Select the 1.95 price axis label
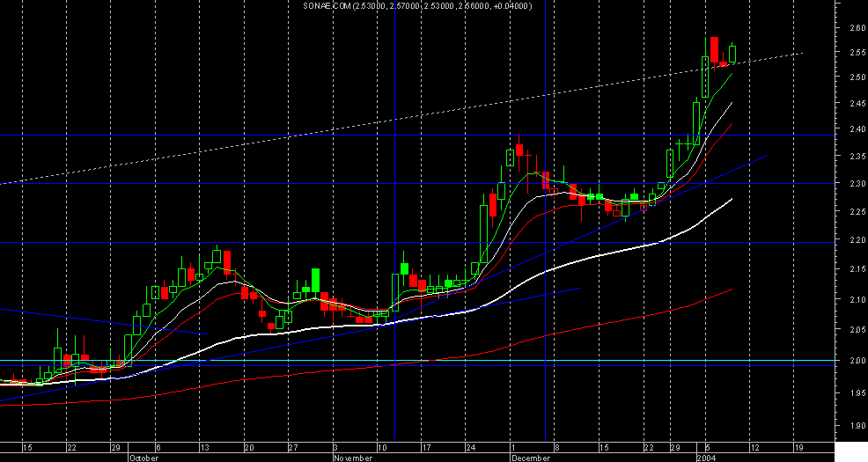 pos(858,393)
